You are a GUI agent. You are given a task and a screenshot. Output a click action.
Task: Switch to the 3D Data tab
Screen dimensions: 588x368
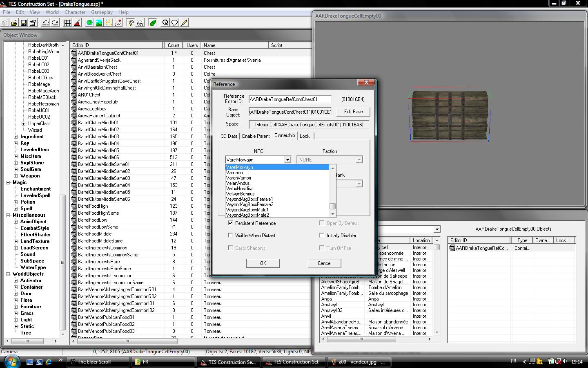pos(229,136)
